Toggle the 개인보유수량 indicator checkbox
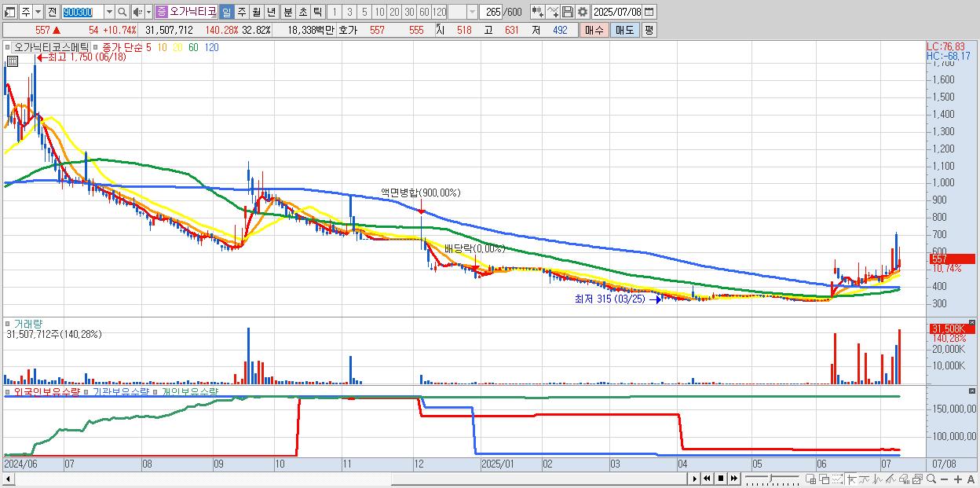The image size is (980, 488). [x=156, y=391]
